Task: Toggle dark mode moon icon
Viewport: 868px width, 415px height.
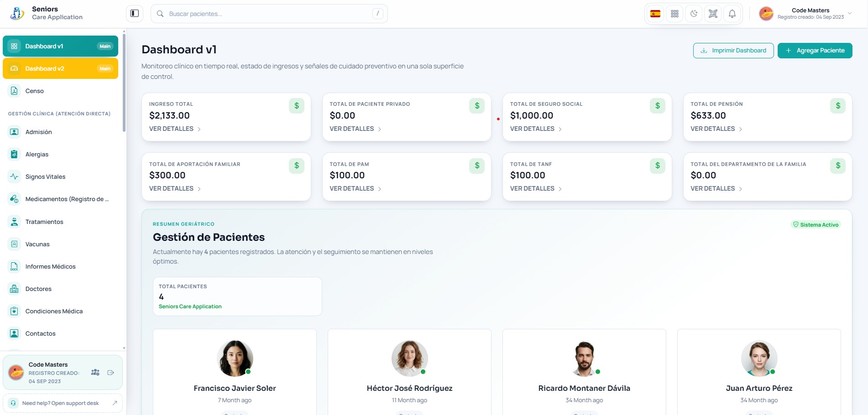Action: (x=694, y=14)
